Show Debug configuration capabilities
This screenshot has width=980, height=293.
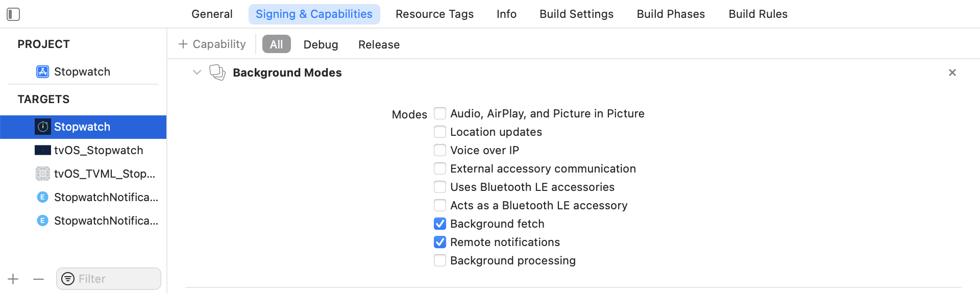tap(321, 44)
